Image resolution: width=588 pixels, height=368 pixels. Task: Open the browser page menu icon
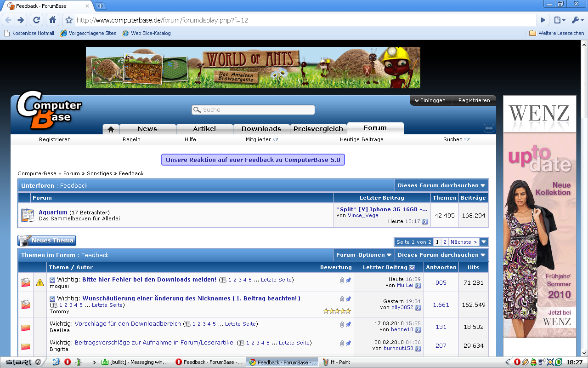559,20
